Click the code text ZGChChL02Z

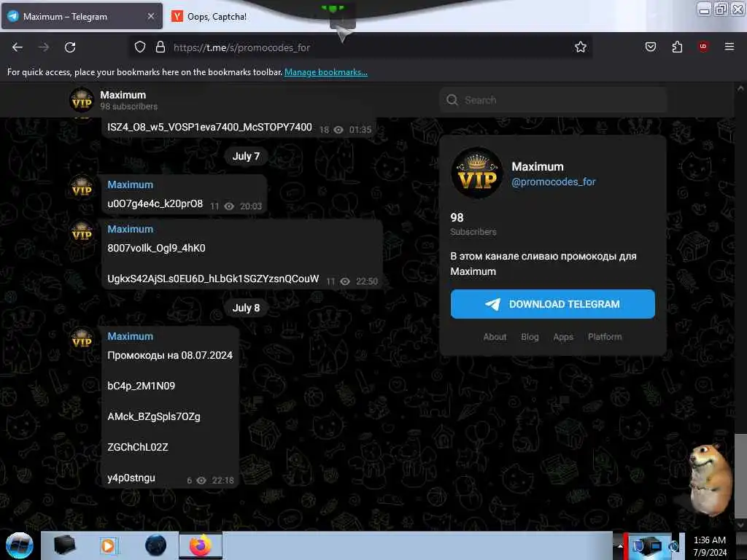(x=138, y=447)
